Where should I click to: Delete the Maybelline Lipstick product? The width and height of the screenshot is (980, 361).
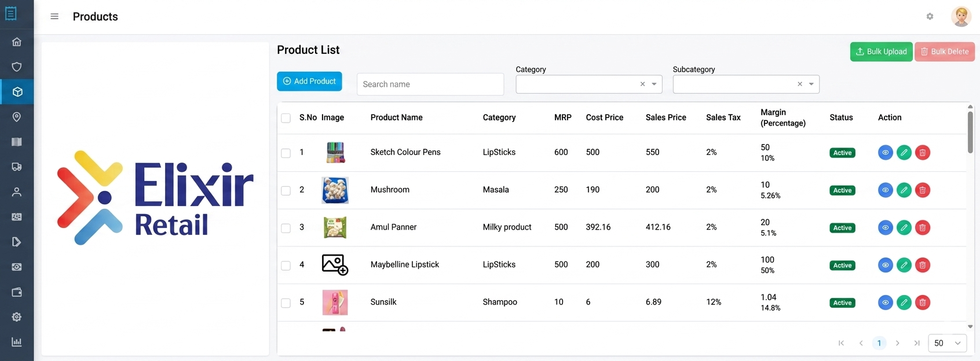(x=923, y=265)
